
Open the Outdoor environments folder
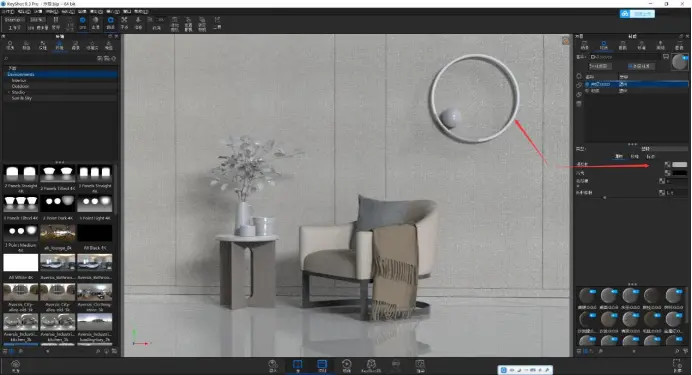pyautogui.click(x=20, y=86)
